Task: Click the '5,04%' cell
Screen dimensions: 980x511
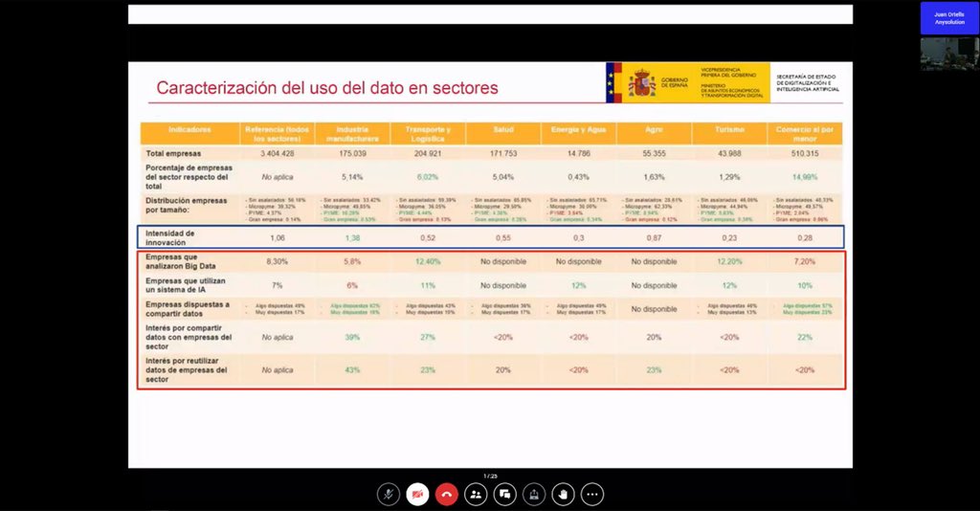Action: [503, 177]
